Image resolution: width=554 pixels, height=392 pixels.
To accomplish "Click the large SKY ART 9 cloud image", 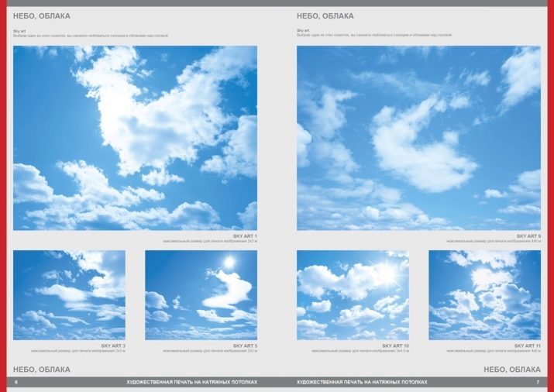I will point(418,138).
